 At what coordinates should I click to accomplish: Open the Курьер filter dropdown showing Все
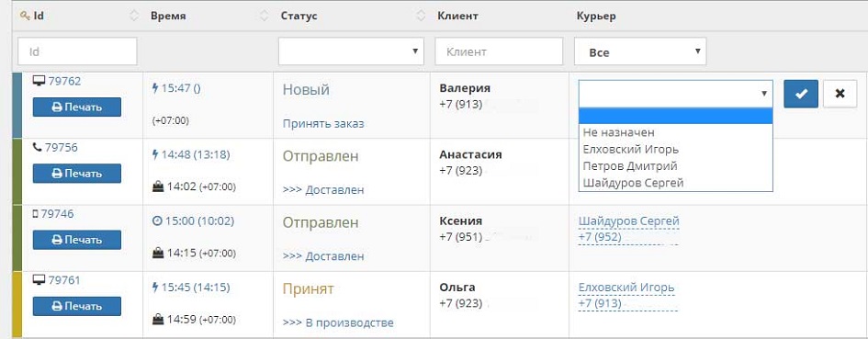(x=640, y=51)
